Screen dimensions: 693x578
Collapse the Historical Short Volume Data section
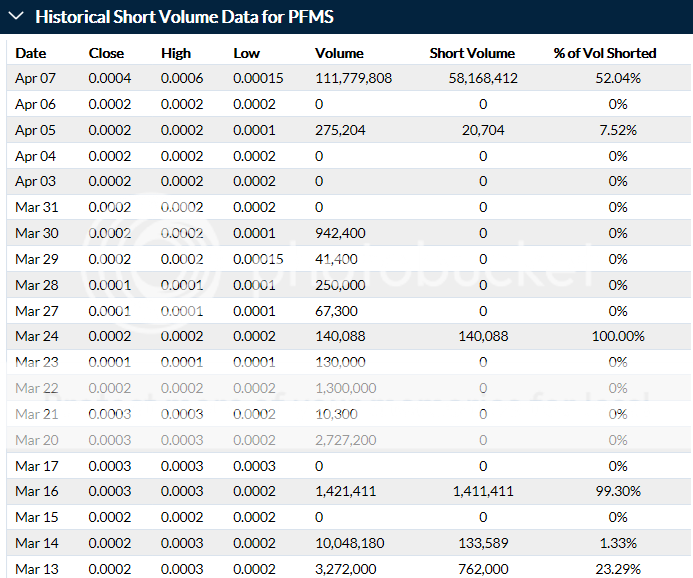tap(17, 17)
